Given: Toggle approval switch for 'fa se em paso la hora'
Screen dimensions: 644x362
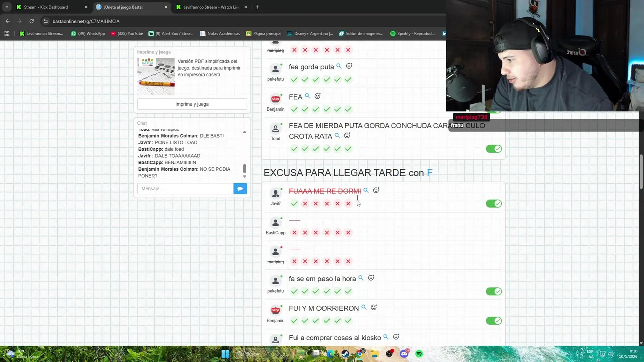Looking at the screenshot, I should [x=494, y=291].
